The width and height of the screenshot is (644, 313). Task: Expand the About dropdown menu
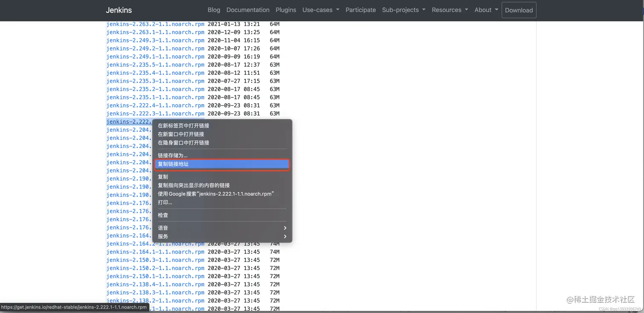(x=486, y=10)
